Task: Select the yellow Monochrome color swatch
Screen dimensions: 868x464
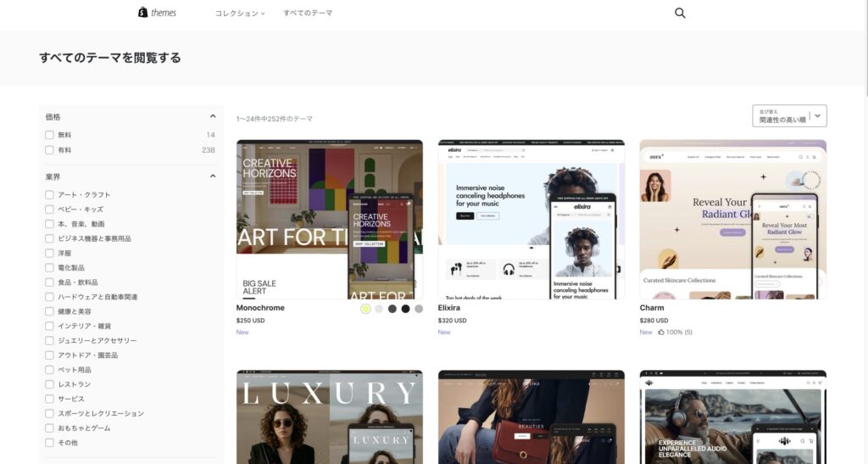Action: pos(365,309)
